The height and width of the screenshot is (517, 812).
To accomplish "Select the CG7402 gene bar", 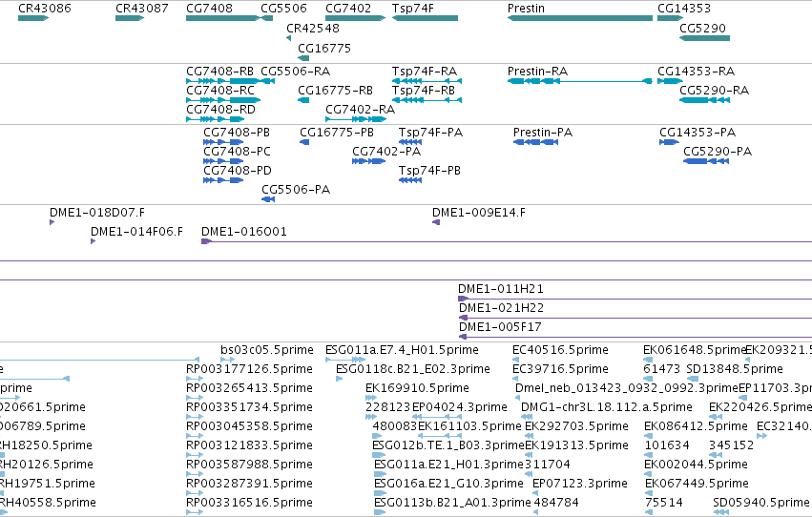I will point(355,18).
